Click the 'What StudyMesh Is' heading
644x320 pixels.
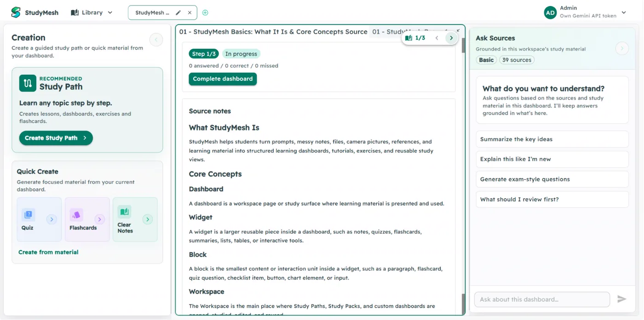(224, 128)
